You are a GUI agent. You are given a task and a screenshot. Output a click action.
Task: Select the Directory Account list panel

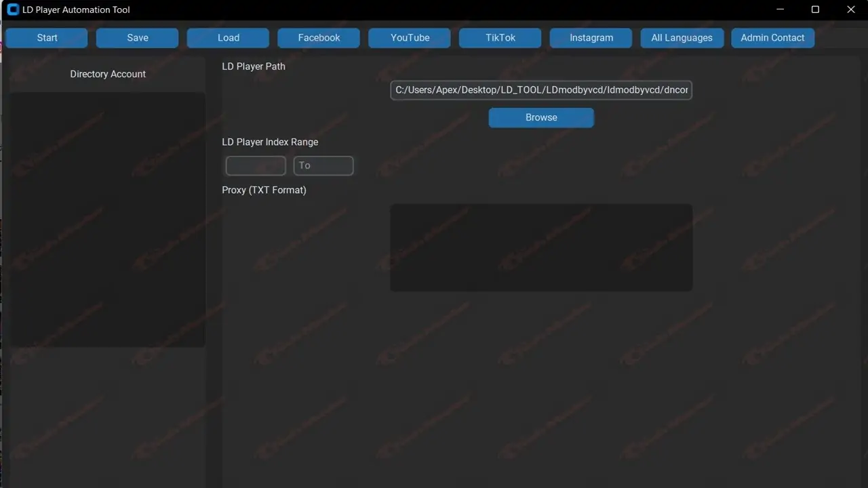click(107, 219)
